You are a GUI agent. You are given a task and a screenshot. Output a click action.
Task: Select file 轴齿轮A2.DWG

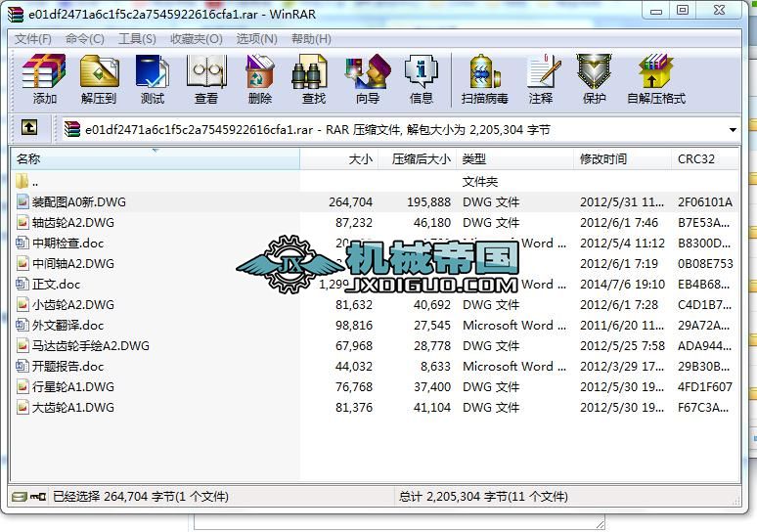tap(73, 222)
